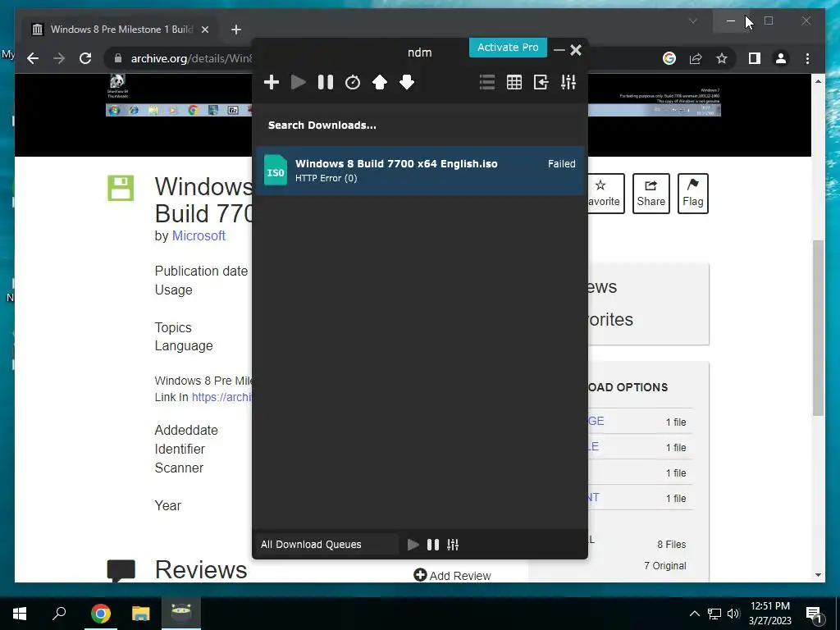840x630 pixels.
Task: Open File Explorer from the taskbar
Action: (x=141, y=614)
